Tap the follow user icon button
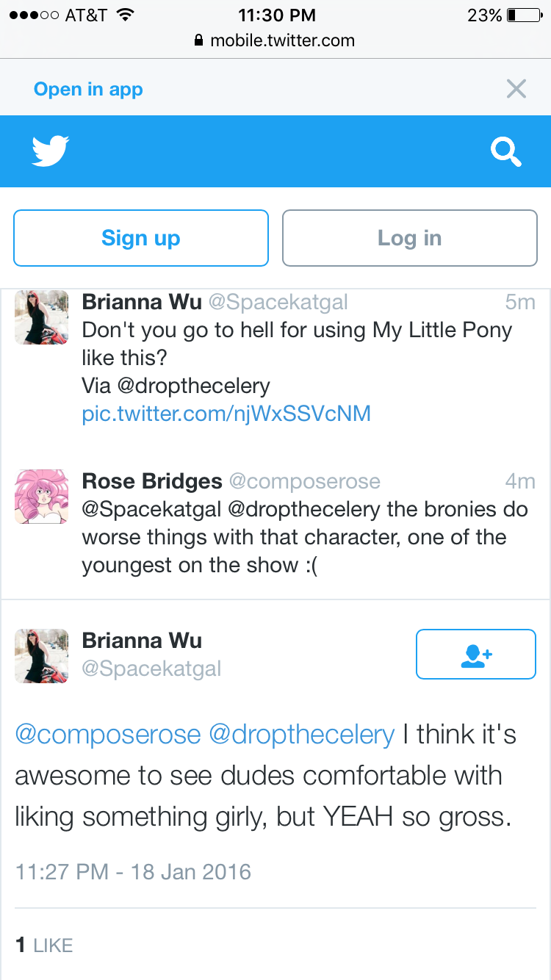551x980 pixels. [x=476, y=654]
